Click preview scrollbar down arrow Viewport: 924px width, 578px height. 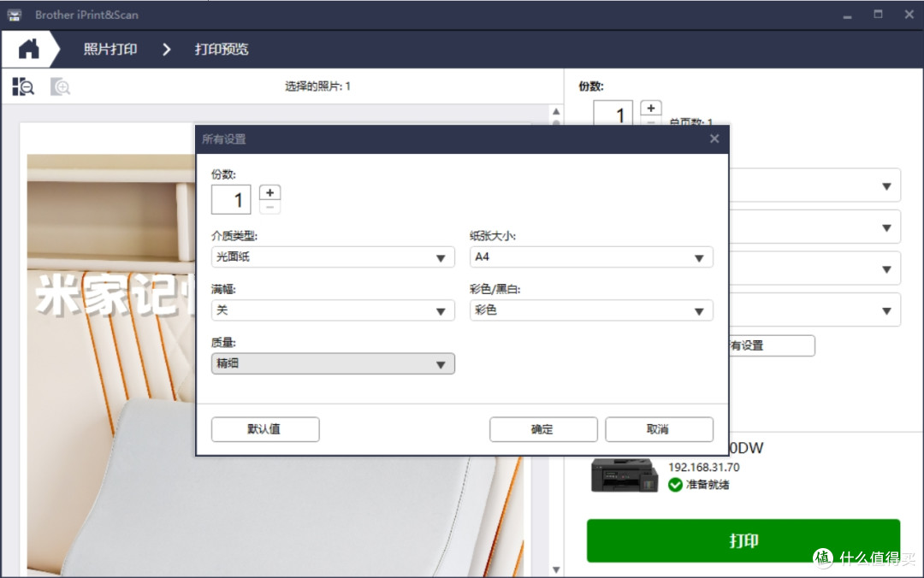(x=556, y=569)
